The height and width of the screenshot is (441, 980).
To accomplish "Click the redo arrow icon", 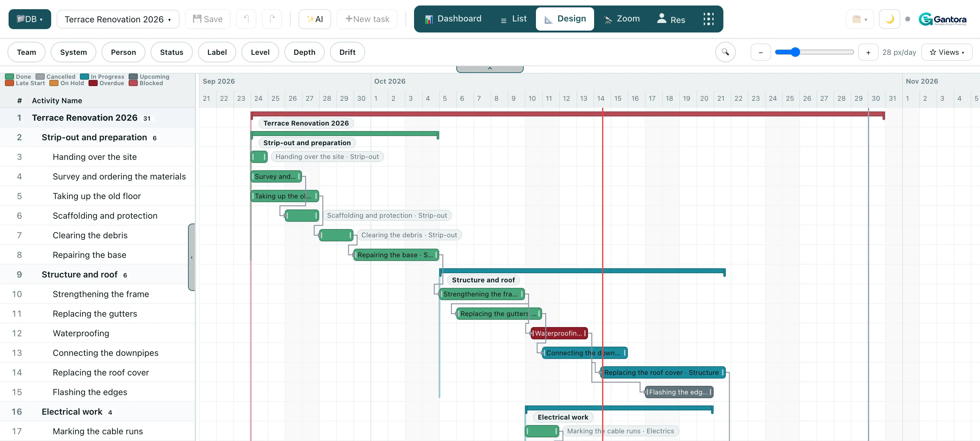I will [272, 19].
